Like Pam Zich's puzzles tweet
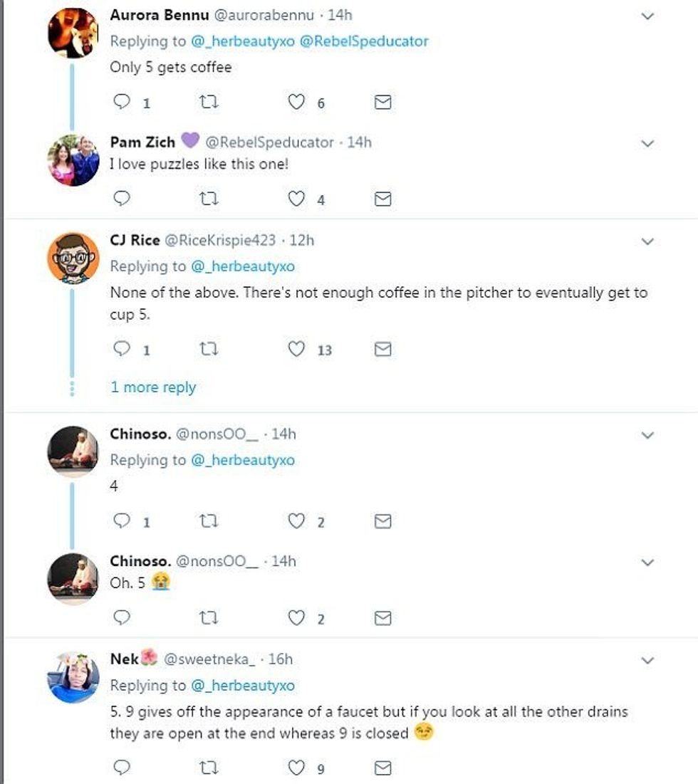 [x=296, y=199]
